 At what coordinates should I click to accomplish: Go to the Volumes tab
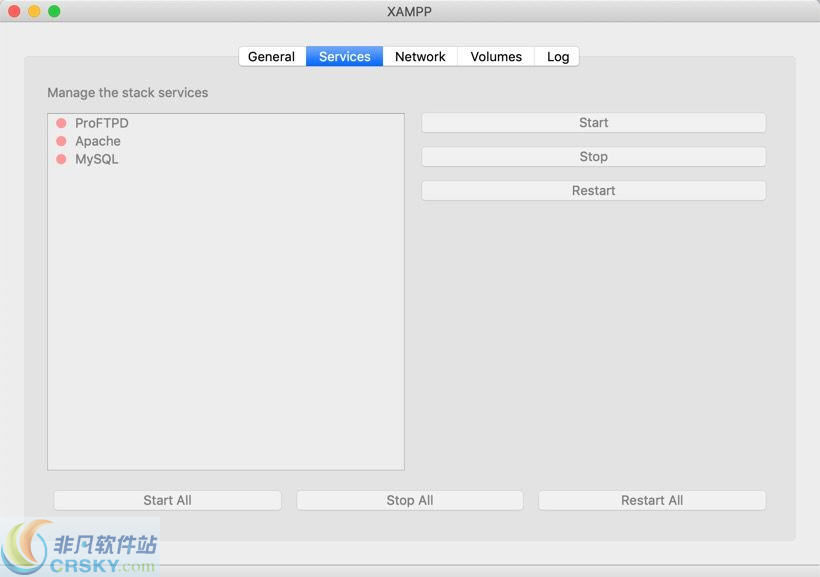496,56
